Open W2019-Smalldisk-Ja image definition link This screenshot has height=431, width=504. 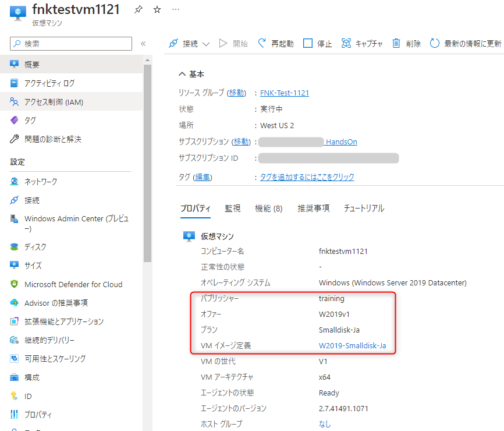tap(352, 346)
